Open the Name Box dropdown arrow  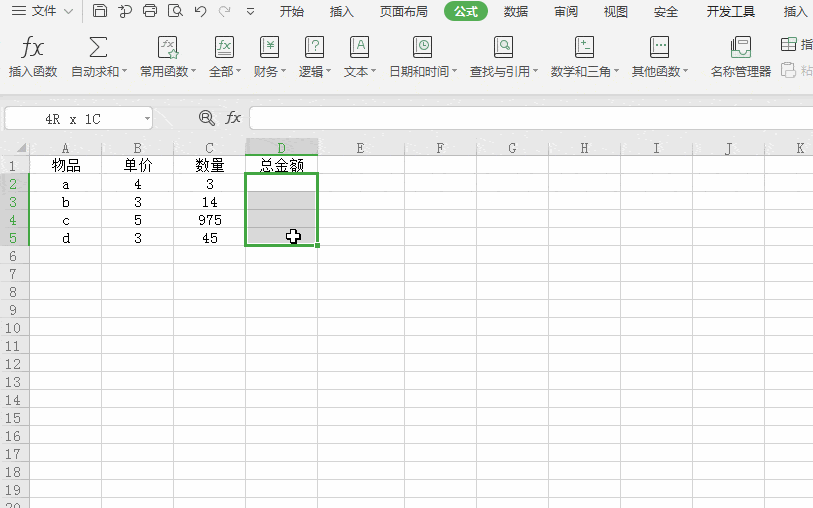click(147, 119)
